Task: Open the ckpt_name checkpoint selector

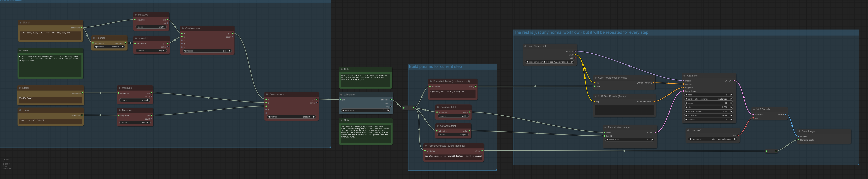Action: point(550,62)
